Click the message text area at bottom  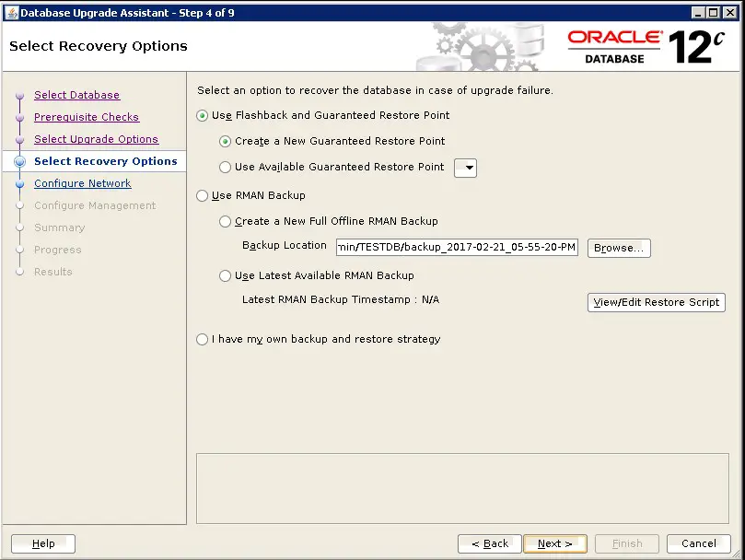point(462,489)
